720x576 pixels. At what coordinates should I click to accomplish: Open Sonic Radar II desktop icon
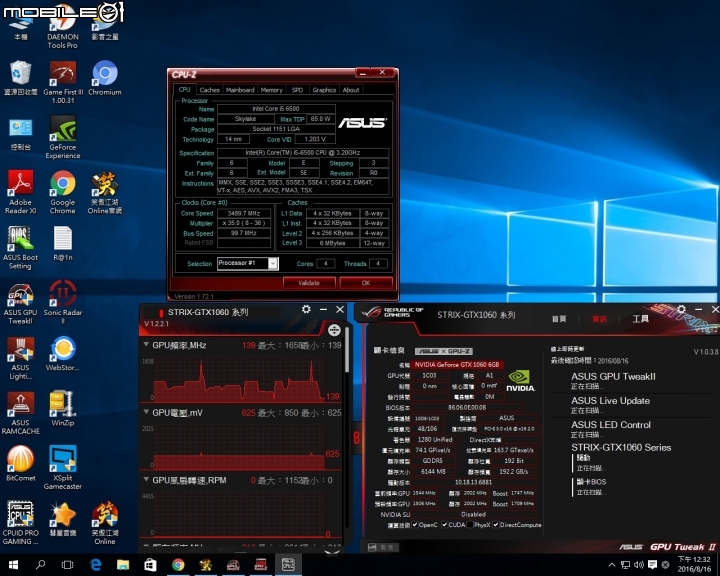[x=62, y=302]
